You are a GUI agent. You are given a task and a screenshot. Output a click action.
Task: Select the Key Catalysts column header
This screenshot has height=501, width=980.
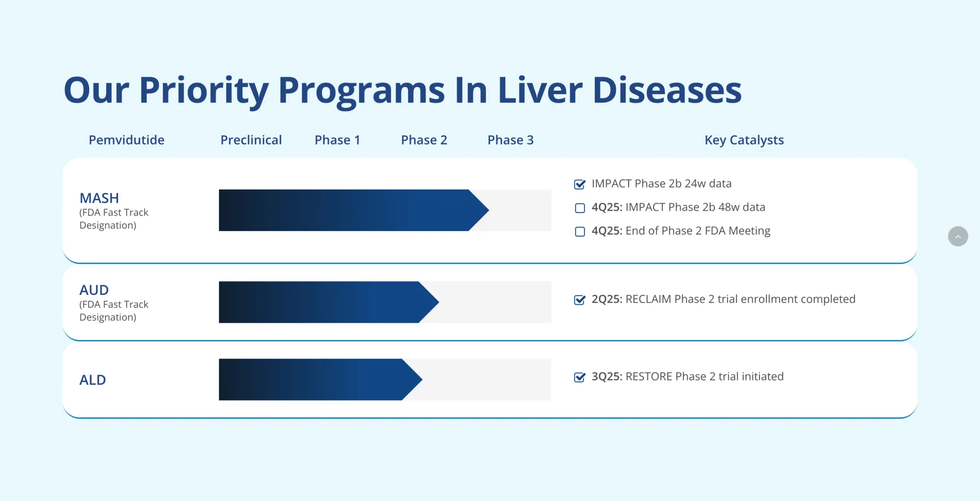pyautogui.click(x=744, y=140)
